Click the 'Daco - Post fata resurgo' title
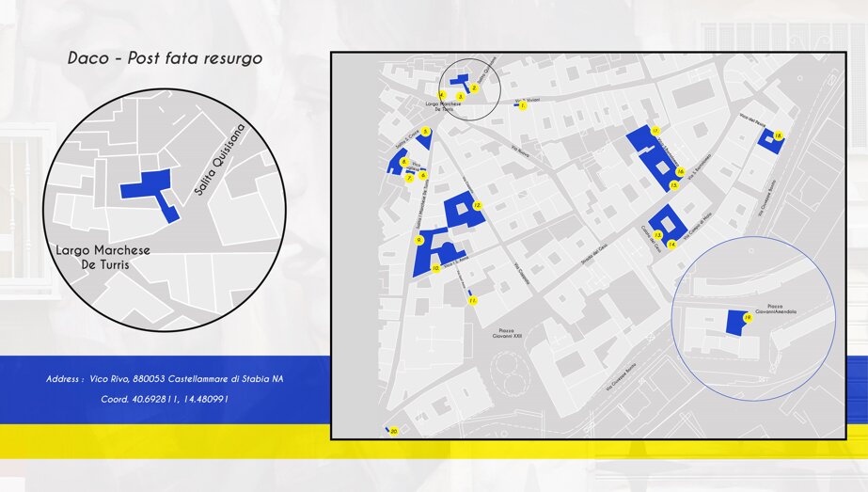 point(165,57)
